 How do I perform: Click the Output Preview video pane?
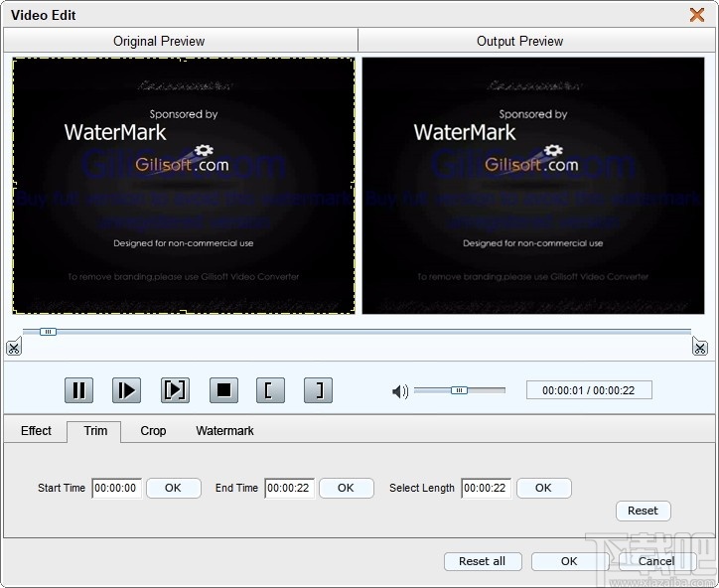tap(533, 186)
